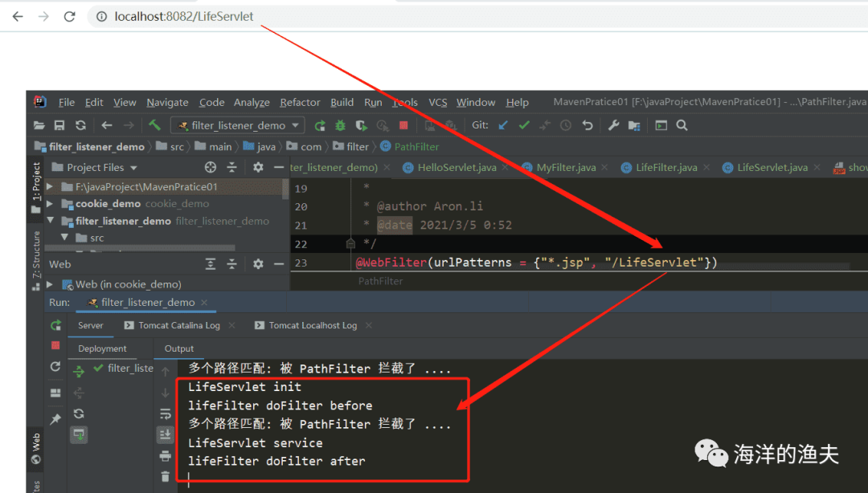The width and height of the screenshot is (868, 493).
Task: Open the Build menu
Action: (x=342, y=102)
